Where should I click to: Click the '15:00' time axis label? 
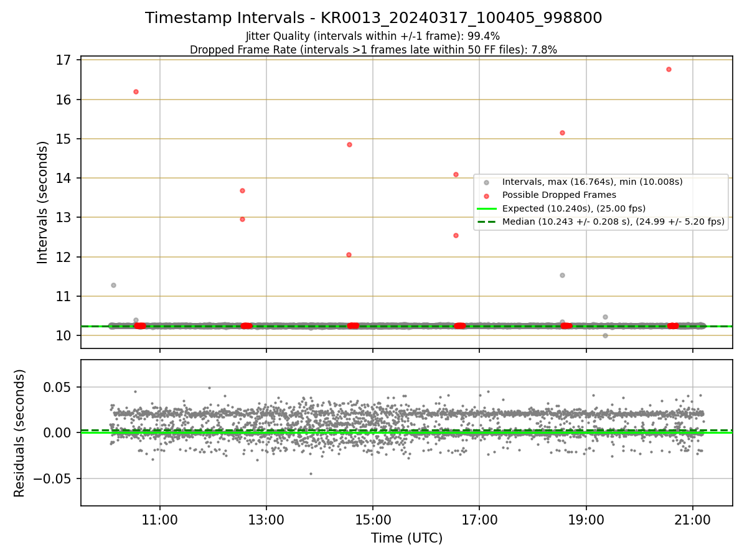click(x=373, y=520)
